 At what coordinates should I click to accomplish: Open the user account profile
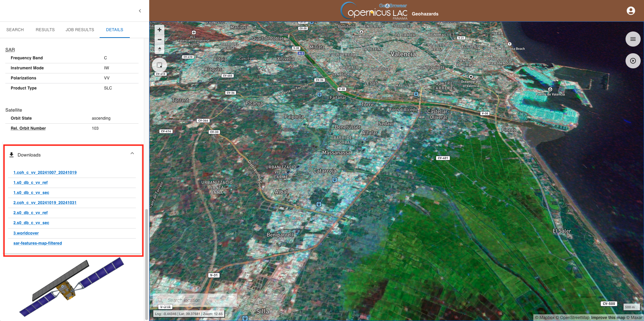pyautogui.click(x=631, y=11)
